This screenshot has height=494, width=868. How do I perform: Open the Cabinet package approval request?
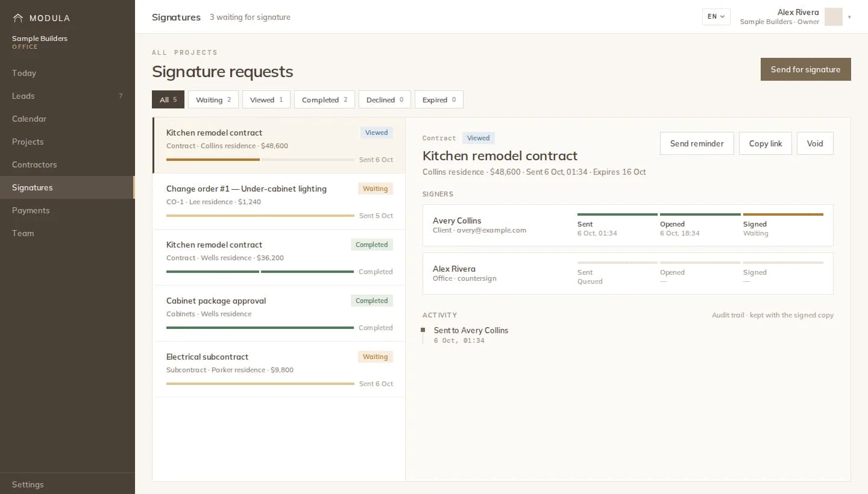[279, 313]
